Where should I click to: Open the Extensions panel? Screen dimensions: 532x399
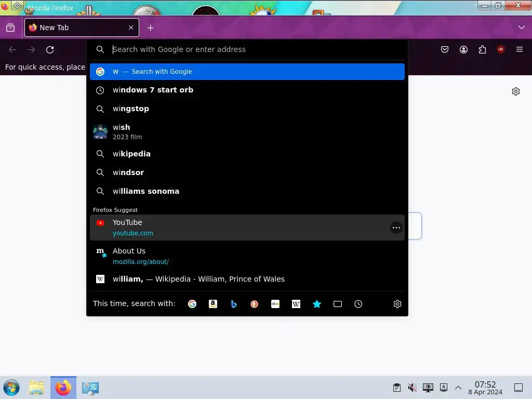(x=482, y=49)
